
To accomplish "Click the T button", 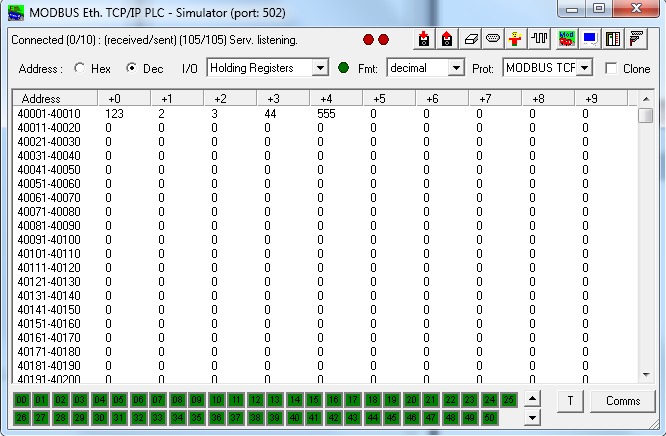I will click(x=570, y=401).
